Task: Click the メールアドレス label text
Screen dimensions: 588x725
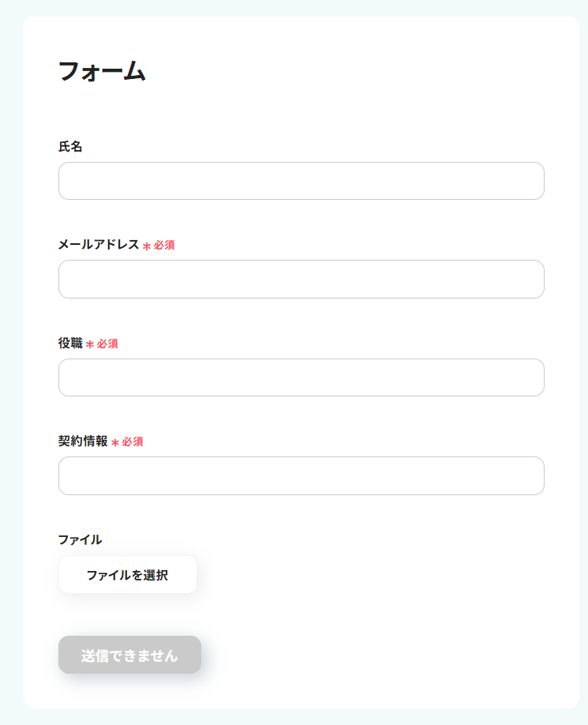Action: 98,245
